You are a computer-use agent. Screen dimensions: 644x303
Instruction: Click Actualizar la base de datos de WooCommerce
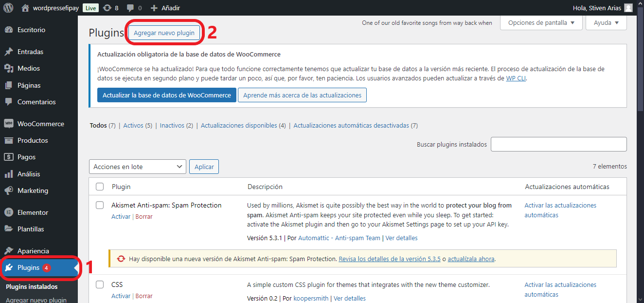click(167, 95)
